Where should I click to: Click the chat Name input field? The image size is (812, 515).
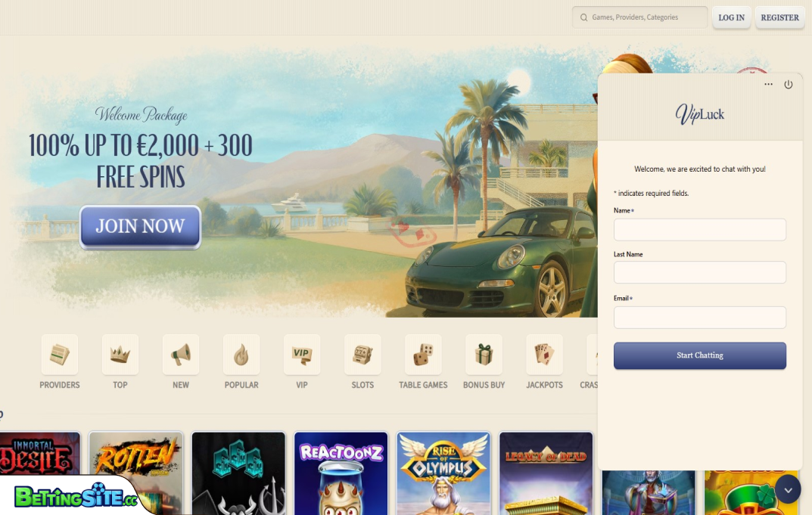(700, 229)
